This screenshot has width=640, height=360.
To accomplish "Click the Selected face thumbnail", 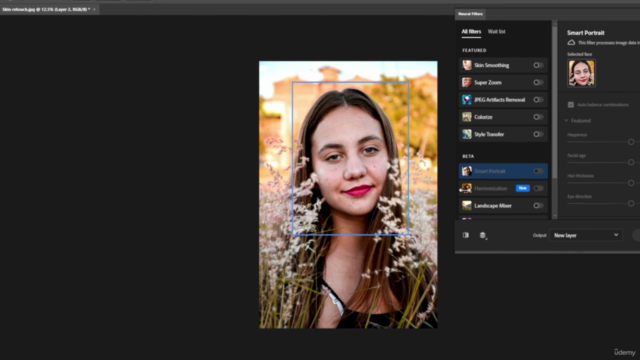I will (x=581, y=73).
